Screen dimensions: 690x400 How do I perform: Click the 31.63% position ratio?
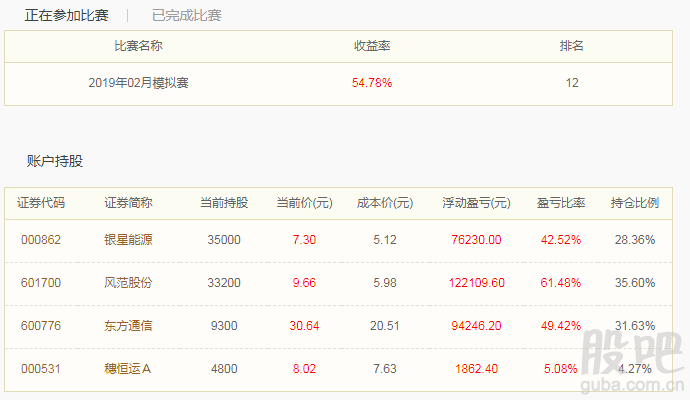click(635, 326)
